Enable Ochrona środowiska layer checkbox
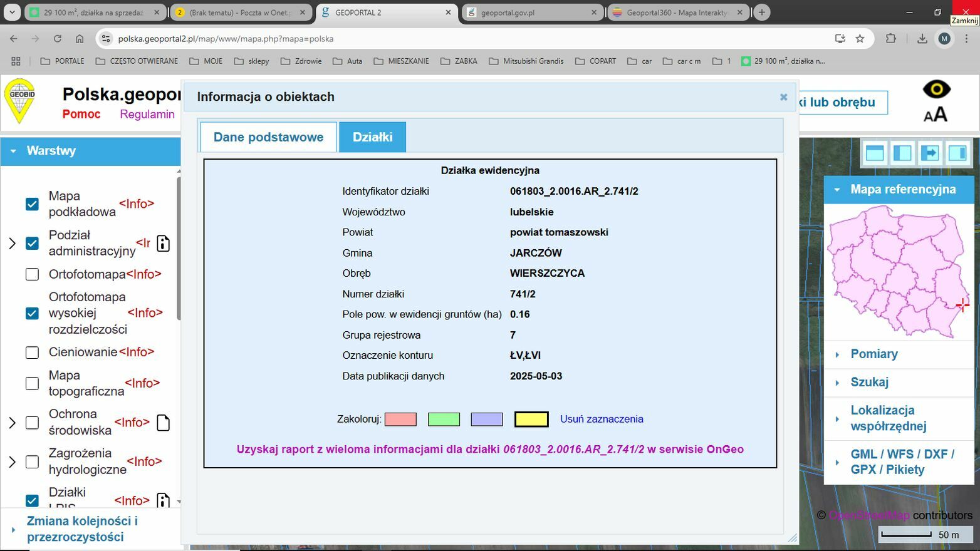Screen dimensions: 980x551 pos(32,423)
